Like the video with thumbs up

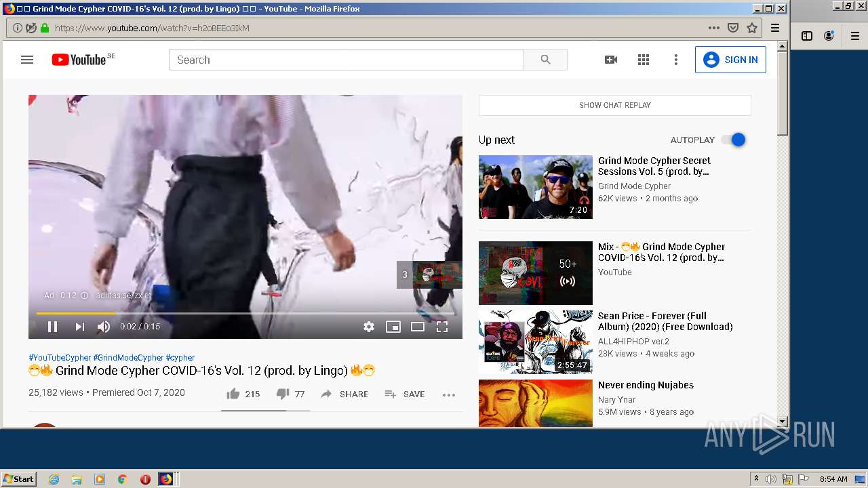[243, 394]
